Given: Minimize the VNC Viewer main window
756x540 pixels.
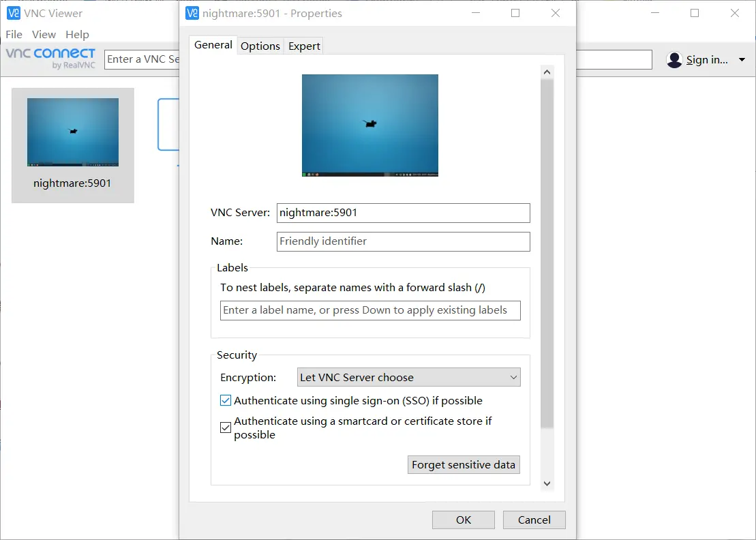Looking at the screenshot, I should click(x=654, y=13).
